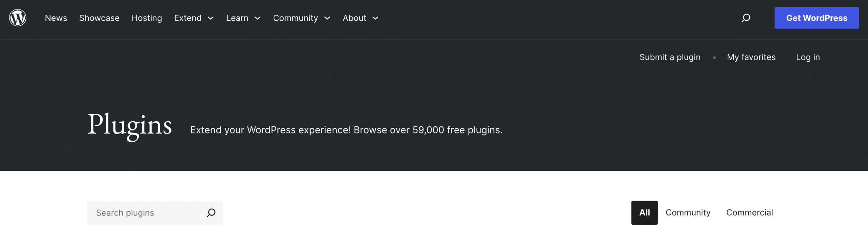Click the Get WordPress button
Screen dimensions: 868x245
point(816,18)
